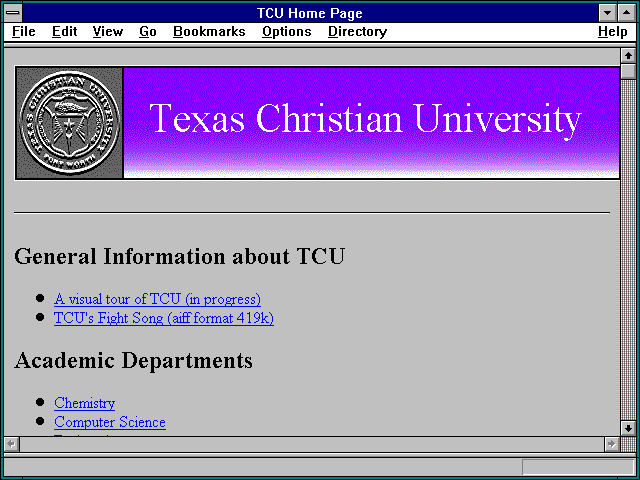Click the horizontal scrollbar right arrow

pyautogui.click(x=611, y=444)
